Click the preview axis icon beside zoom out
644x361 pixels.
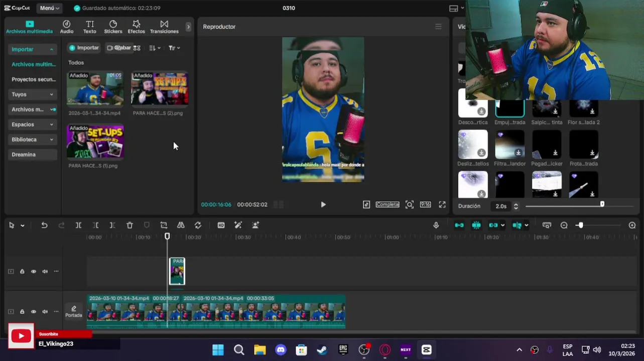point(547,225)
